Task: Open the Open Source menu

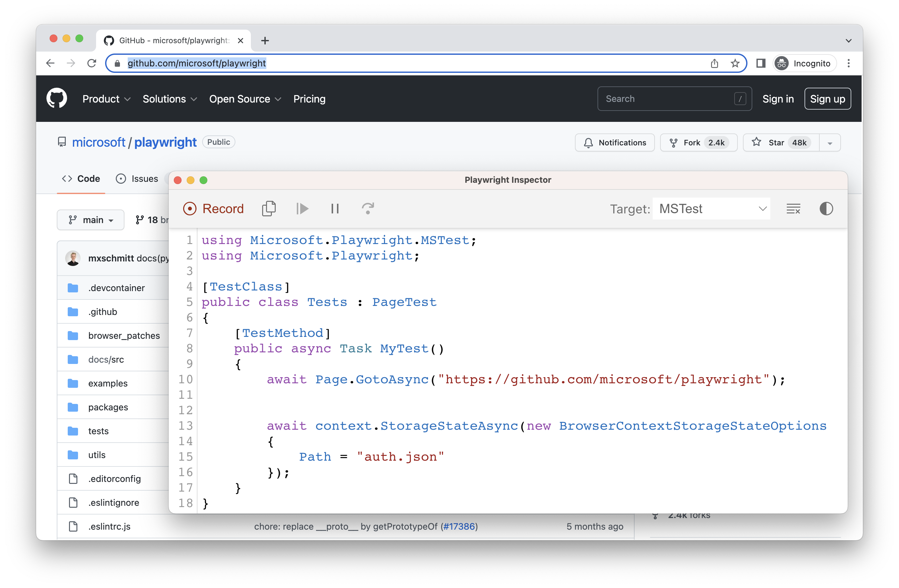Action: point(245,99)
